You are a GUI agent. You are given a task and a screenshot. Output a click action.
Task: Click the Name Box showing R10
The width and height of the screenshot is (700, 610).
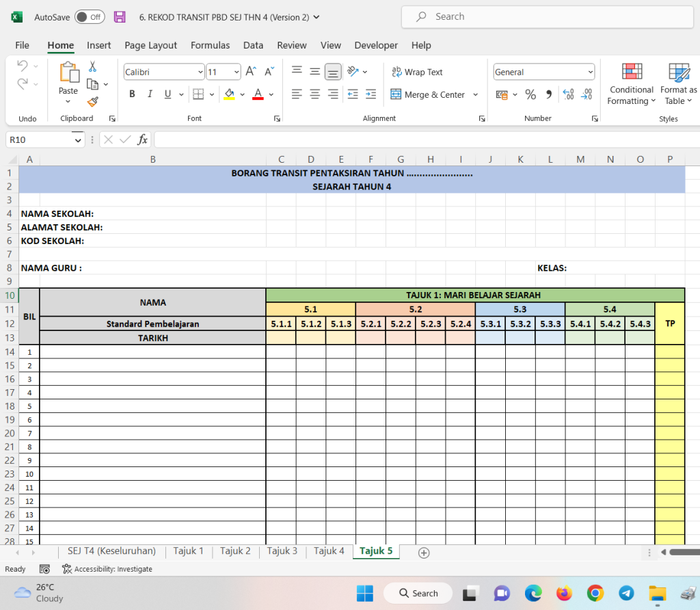click(38, 140)
